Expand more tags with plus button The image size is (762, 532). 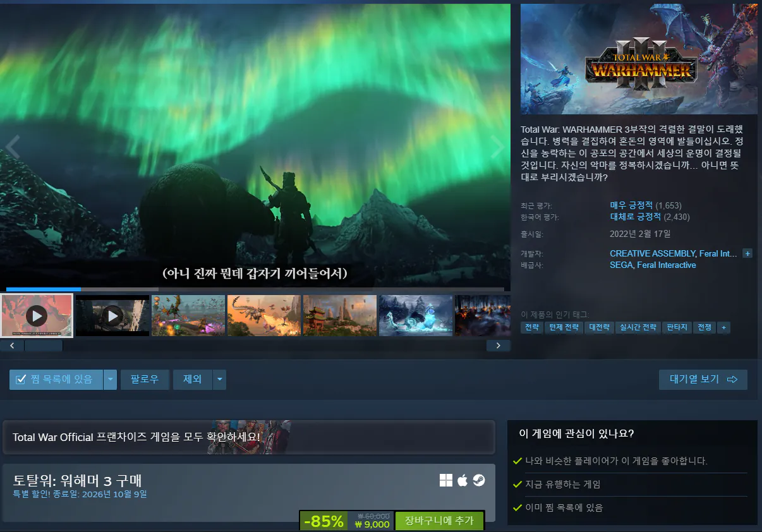723,327
